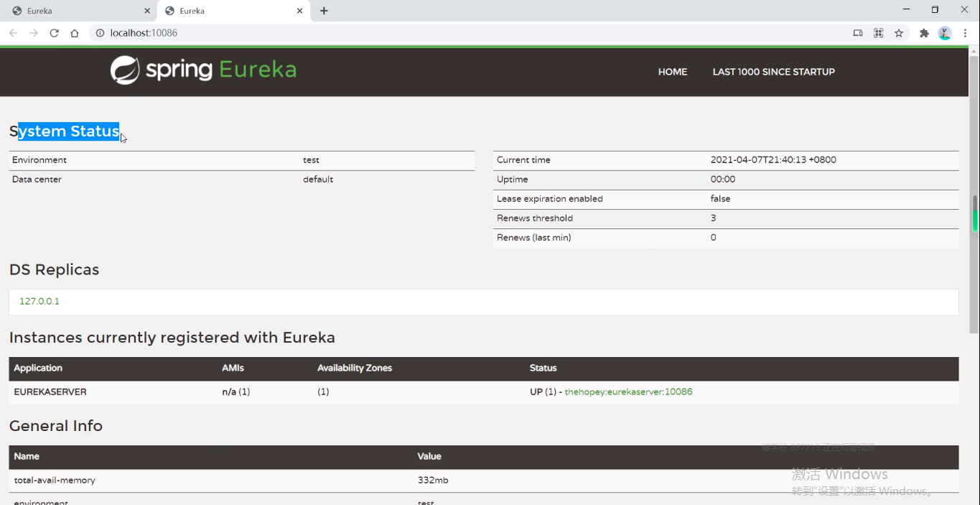The width and height of the screenshot is (980, 505).
Task: Click the System Status heading
Action: click(65, 131)
